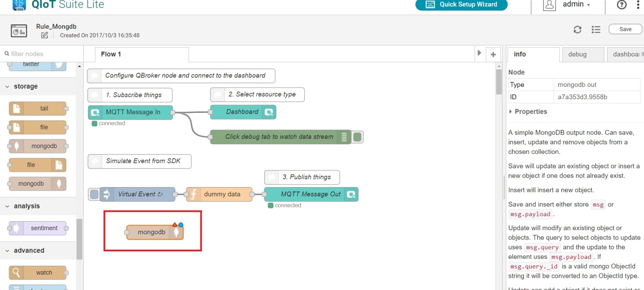Click the QIoT Suite Lite logo
The image size is (644, 290).
(x=59, y=4)
